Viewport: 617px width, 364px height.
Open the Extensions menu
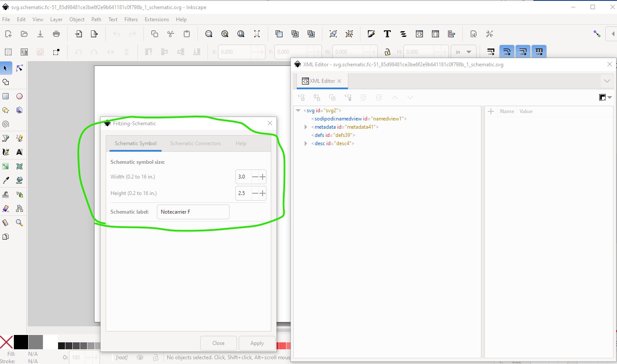[157, 19]
